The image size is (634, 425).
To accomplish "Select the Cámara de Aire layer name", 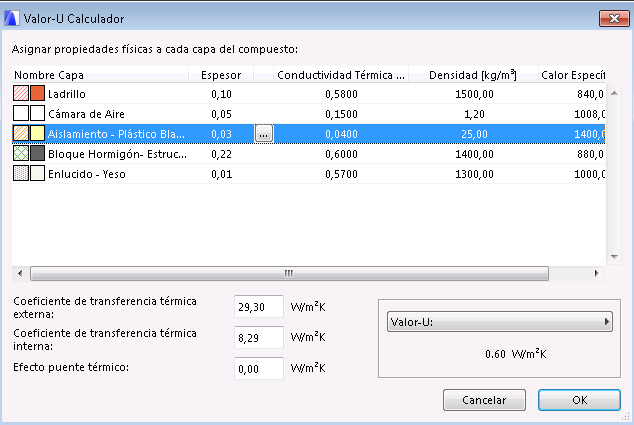I will (86, 114).
